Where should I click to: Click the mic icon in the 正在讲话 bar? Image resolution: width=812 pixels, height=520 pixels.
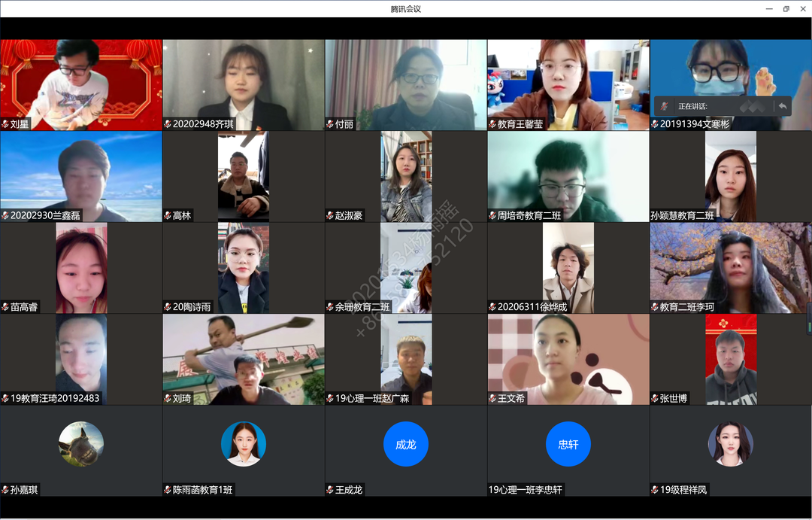pyautogui.click(x=665, y=106)
